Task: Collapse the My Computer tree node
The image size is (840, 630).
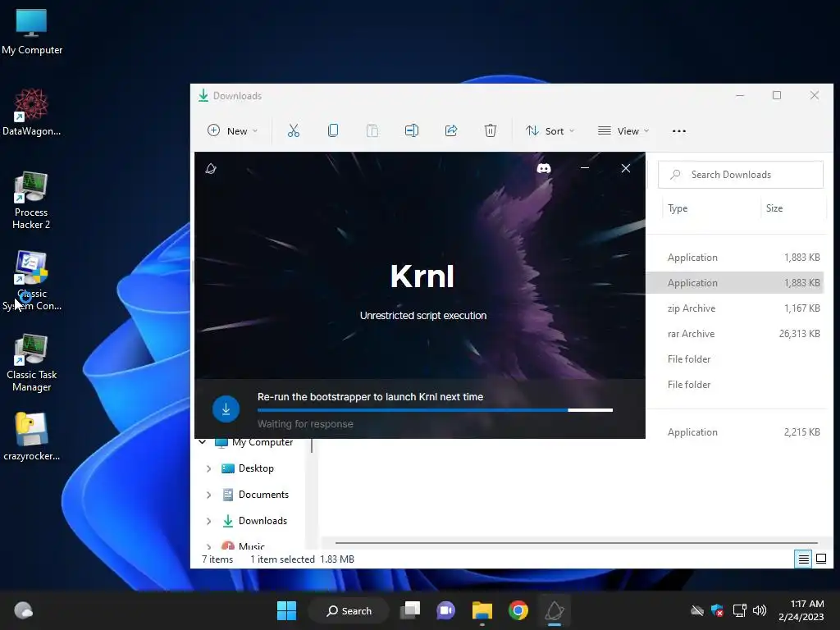Action: [203, 442]
